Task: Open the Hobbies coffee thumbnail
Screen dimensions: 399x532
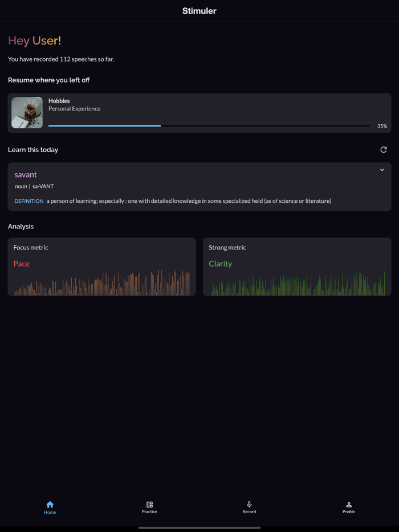Action: point(27,113)
